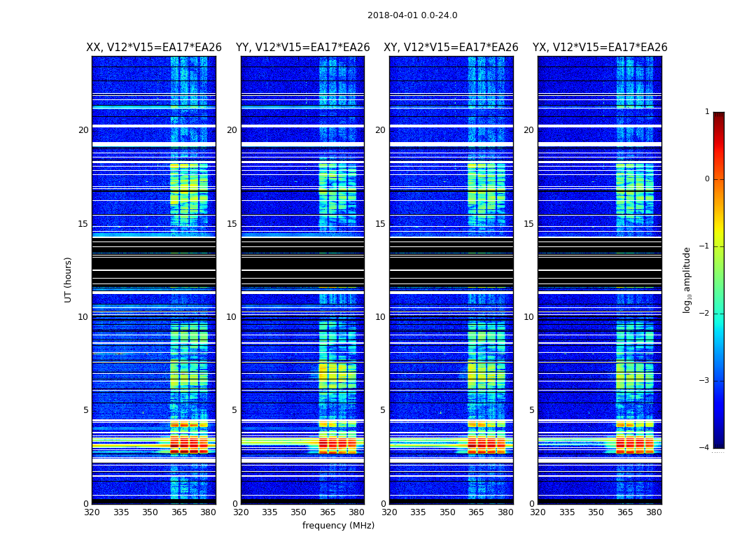Select the XY spectrogram plot
Screen dimensions: 735x560
(x=451, y=280)
